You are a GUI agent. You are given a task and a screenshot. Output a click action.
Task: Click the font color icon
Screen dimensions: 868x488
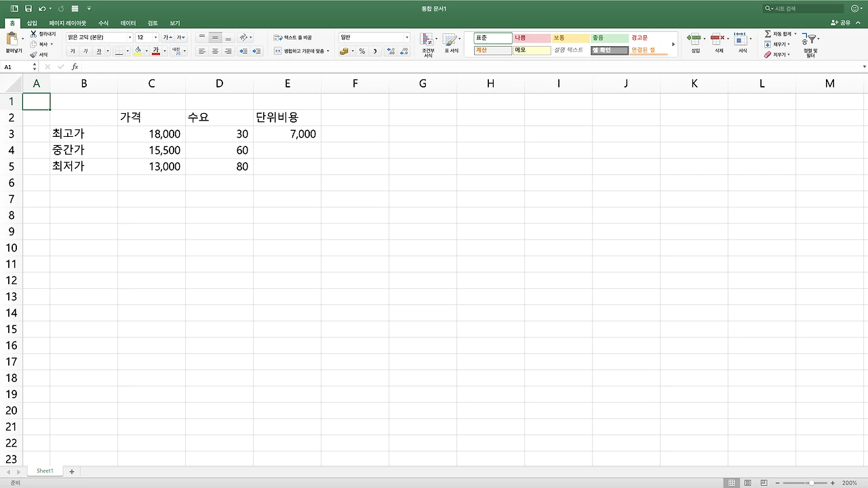pos(155,51)
